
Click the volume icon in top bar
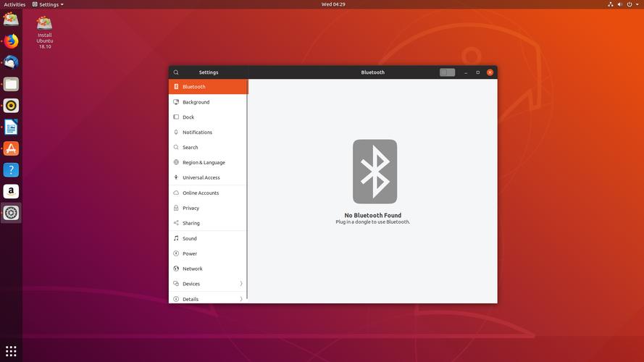tap(620, 4)
